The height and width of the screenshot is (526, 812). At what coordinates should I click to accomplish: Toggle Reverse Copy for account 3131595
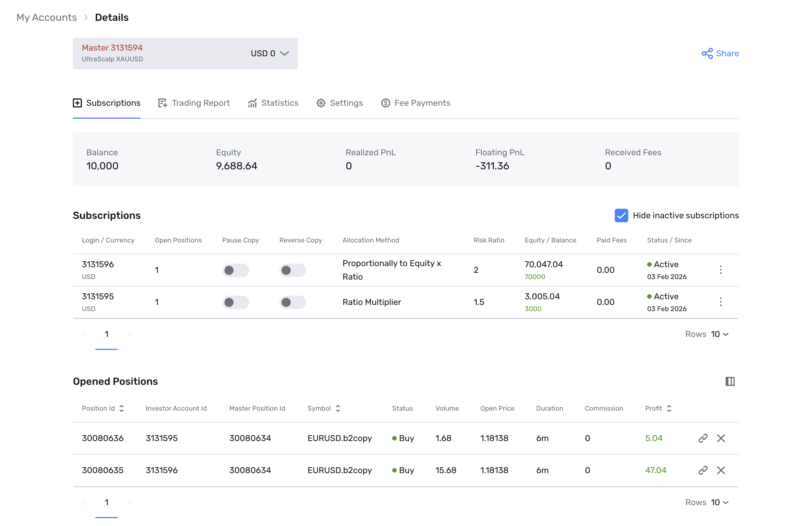[x=292, y=302]
